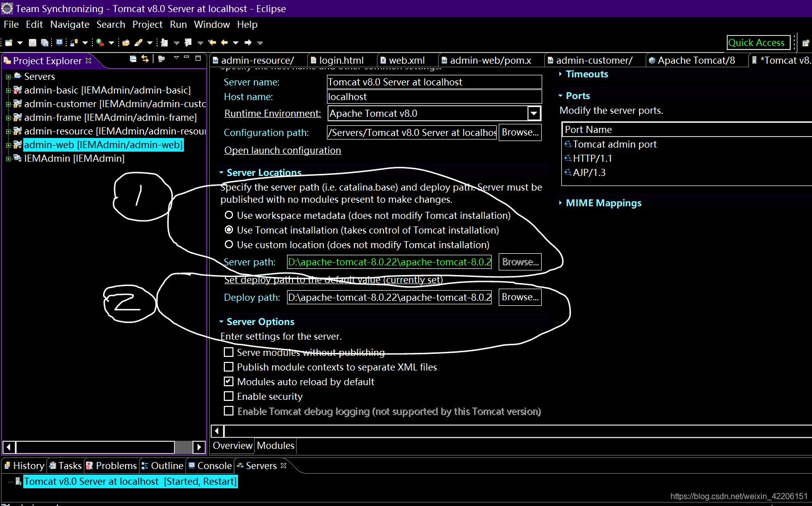Click the Run external tools icon

point(100,42)
